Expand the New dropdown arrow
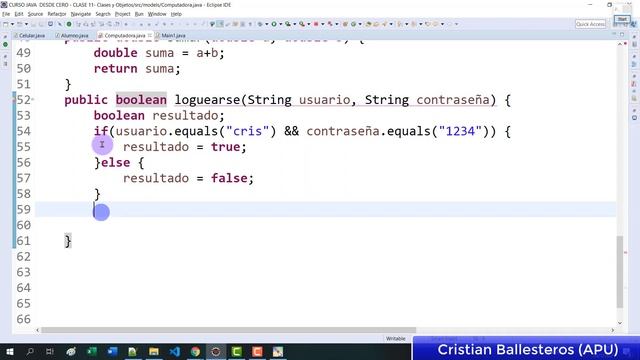This screenshot has height=360, width=640. click(x=12, y=24)
